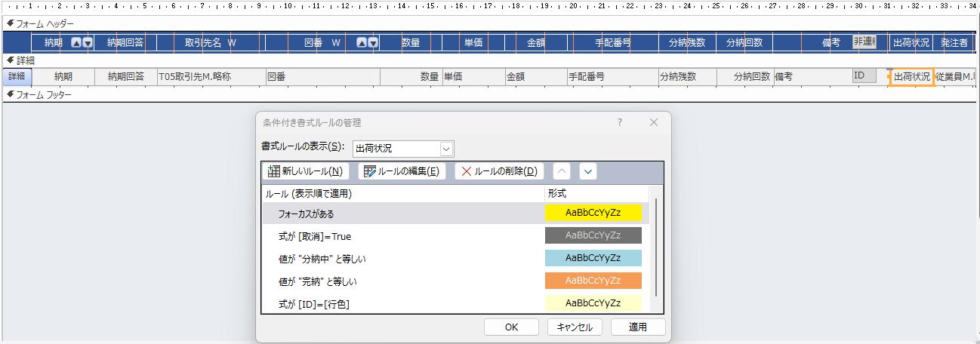Select the 数量 textbox in detail section
The width and height of the screenshot is (980, 344).
click(x=411, y=76)
